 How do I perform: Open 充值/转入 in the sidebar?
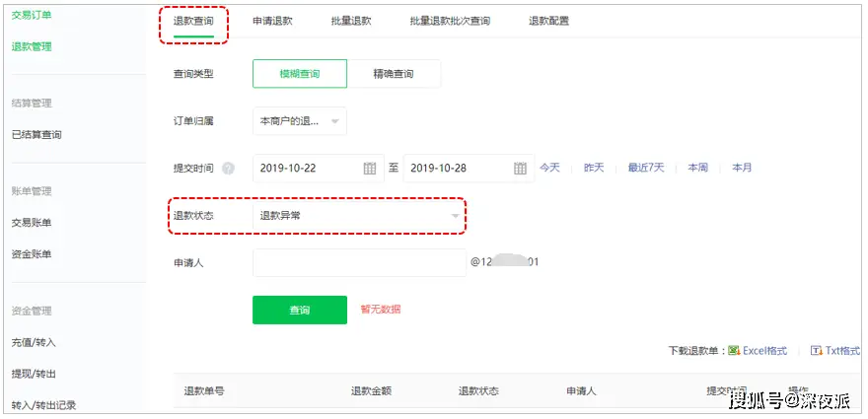pyautogui.click(x=34, y=343)
